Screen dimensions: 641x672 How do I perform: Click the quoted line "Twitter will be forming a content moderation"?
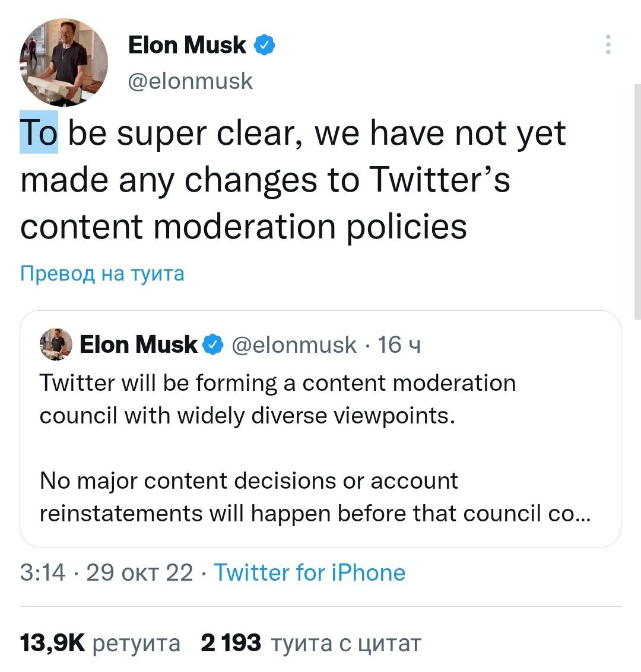coord(277,383)
